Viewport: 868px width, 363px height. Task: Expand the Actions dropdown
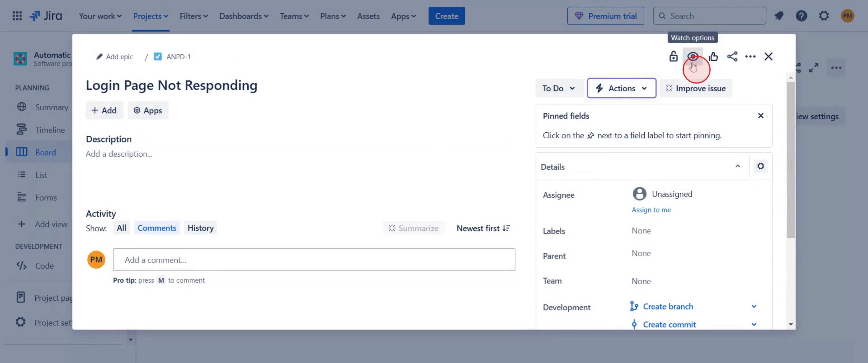[x=621, y=88]
